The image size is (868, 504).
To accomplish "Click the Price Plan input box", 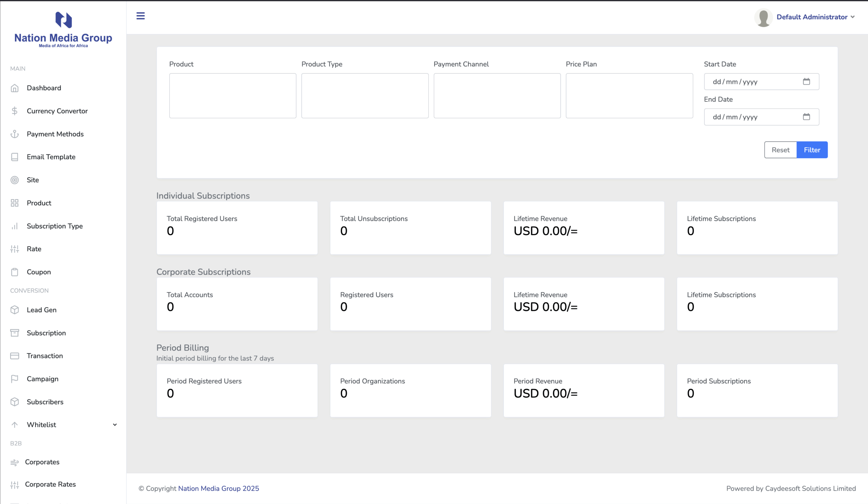I will (629, 96).
